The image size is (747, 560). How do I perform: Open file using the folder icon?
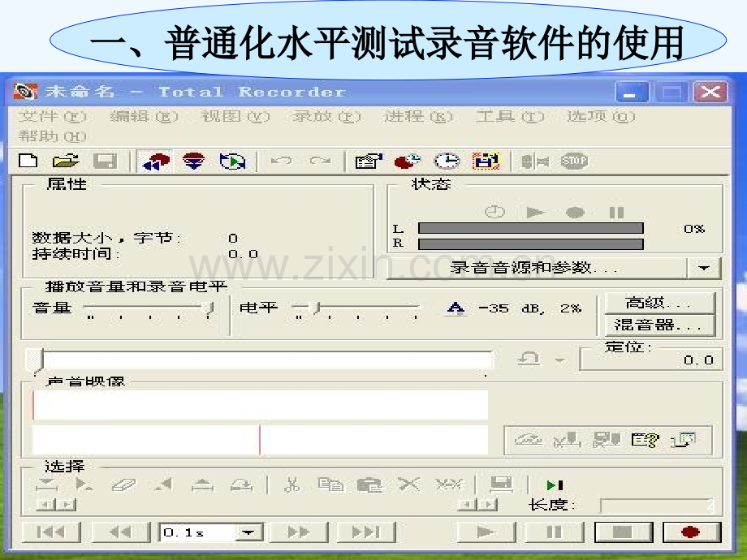click(66, 161)
